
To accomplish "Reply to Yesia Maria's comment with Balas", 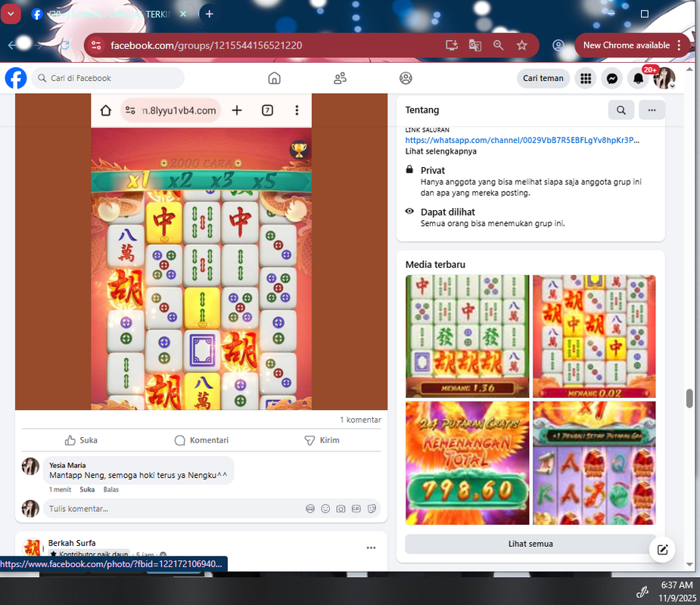I will [x=111, y=489].
